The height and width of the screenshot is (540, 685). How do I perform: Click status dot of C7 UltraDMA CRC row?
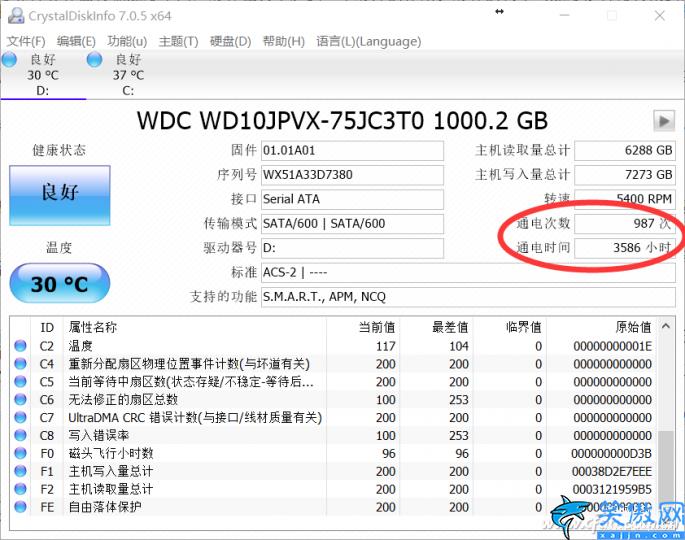coord(20,418)
